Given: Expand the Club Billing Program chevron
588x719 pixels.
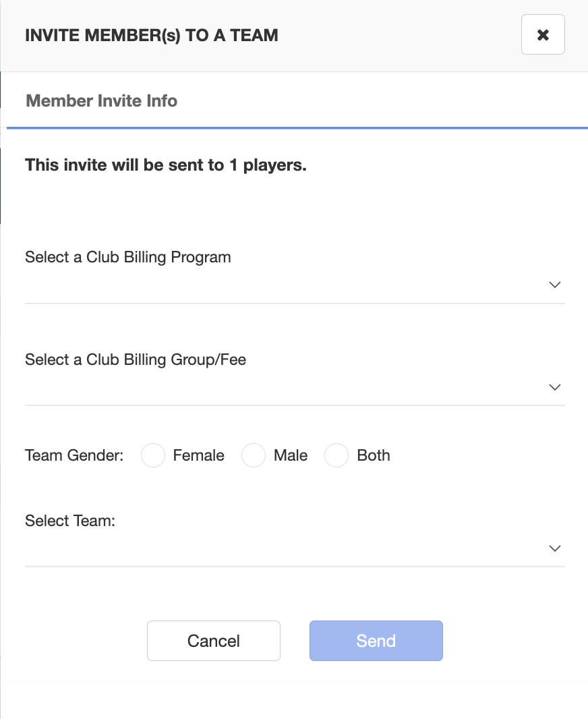Looking at the screenshot, I should pos(554,285).
